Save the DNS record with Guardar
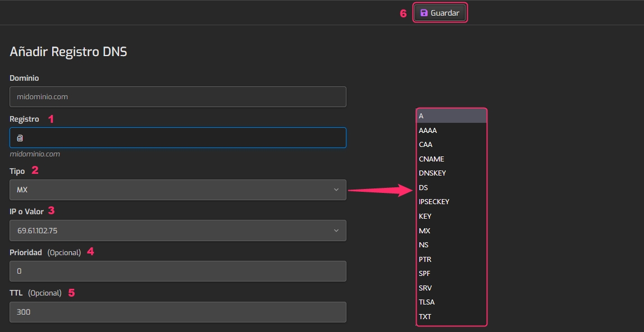Viewport: 644px width, 332px height. tap(440, 13)
